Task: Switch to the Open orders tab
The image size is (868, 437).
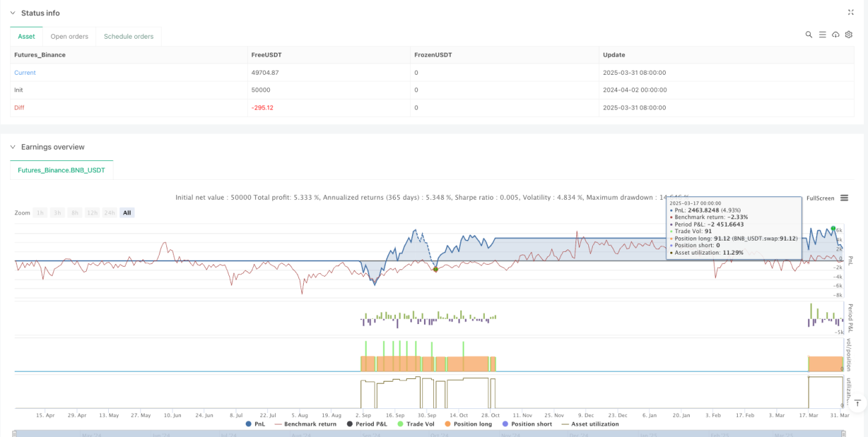Action: pos(69,36)
